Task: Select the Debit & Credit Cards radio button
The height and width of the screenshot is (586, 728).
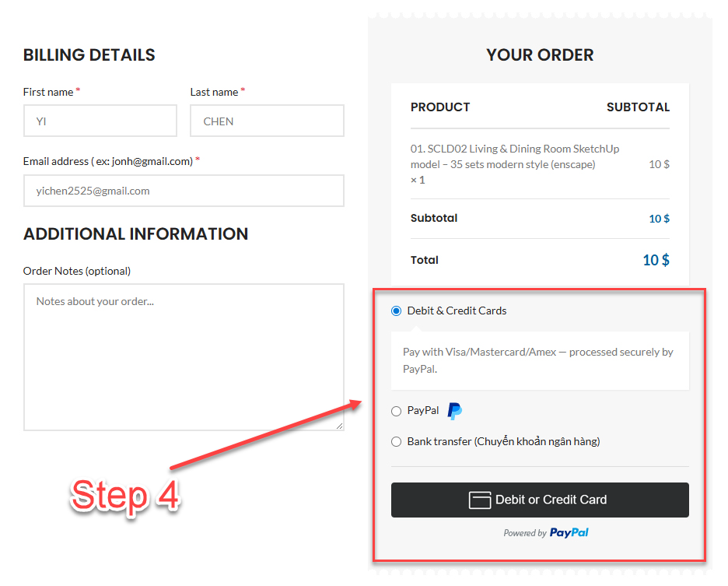Action: (396, 311)
